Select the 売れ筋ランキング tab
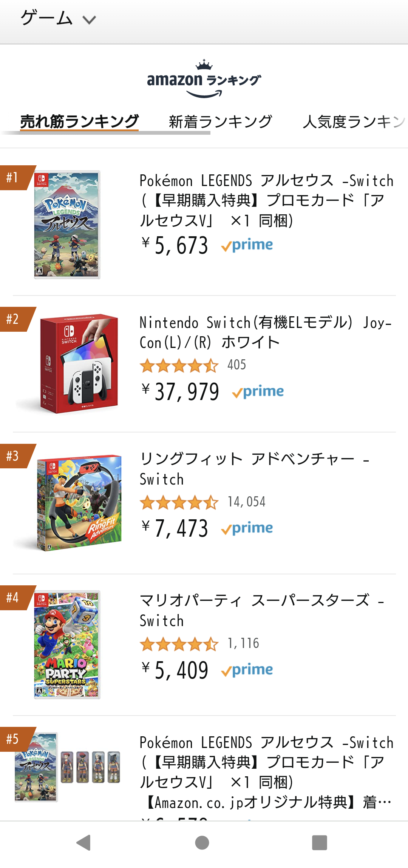 [79, 122]
